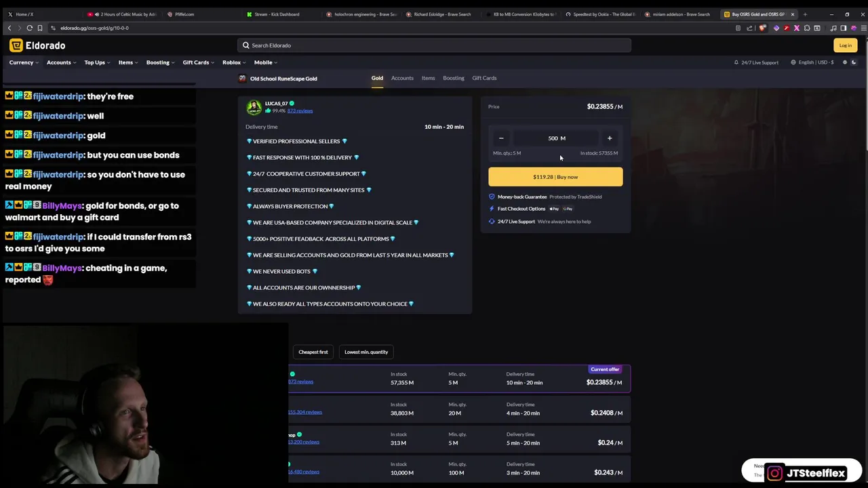The width and height of the screenshot is (868, 488).
Task: Go back in the browser
Action: click(x=9, y=28)
